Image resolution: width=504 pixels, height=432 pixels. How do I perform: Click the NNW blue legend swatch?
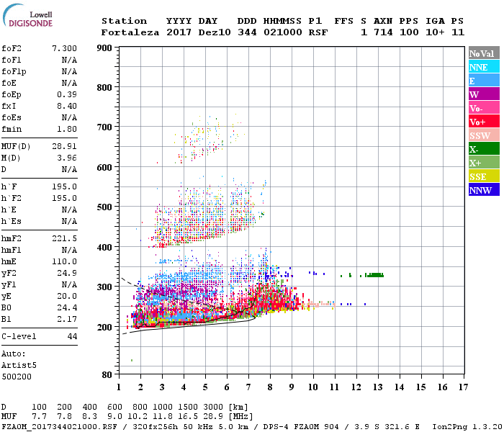484,189
